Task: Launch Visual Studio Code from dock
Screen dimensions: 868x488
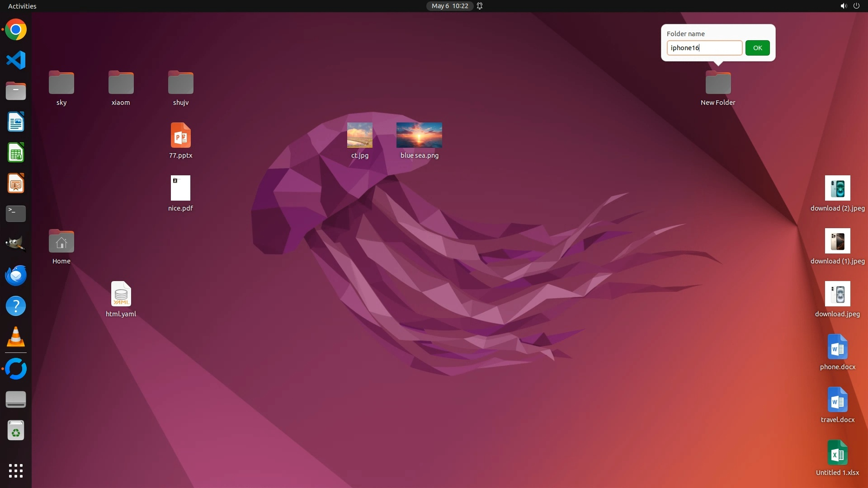Action: tap(16, 60)
